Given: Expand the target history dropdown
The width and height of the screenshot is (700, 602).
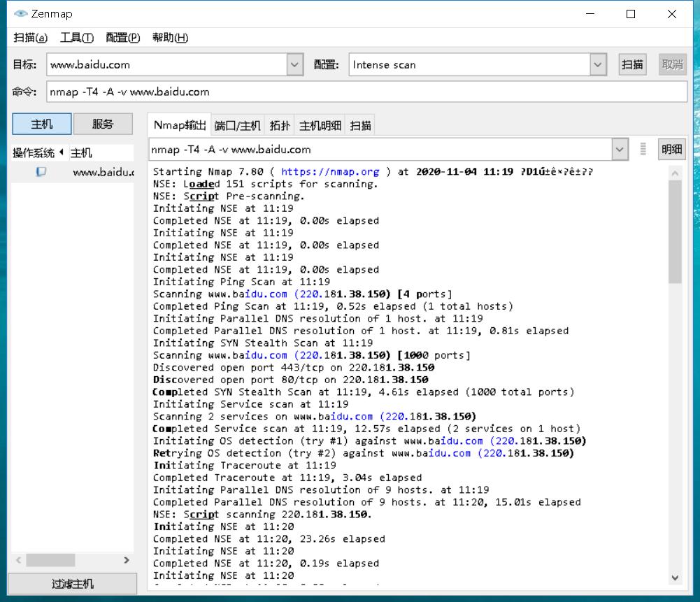Looking at the screenshot, I should point(294,65).
